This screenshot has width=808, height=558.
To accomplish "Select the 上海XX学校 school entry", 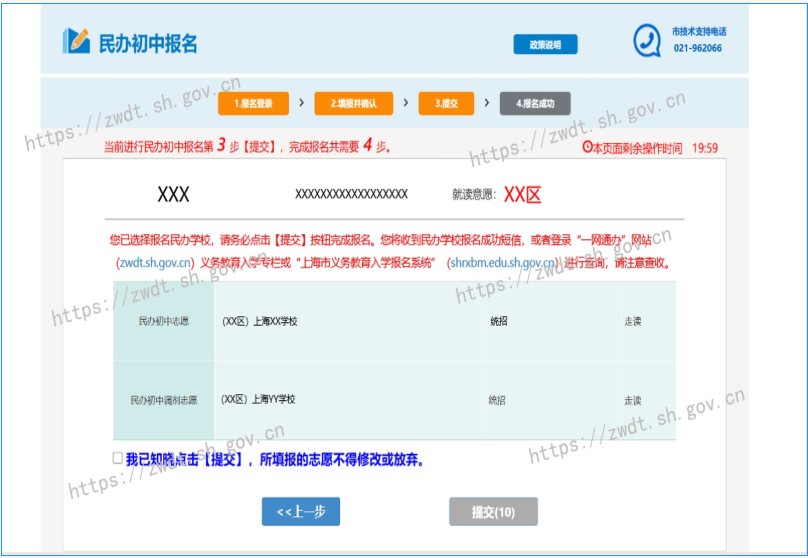I will click(x=260, y=321).
